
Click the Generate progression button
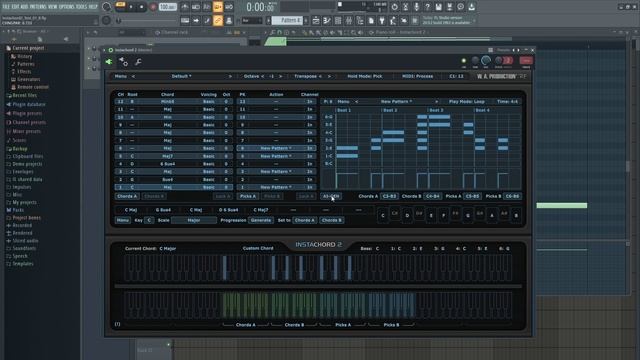[261, 220]
